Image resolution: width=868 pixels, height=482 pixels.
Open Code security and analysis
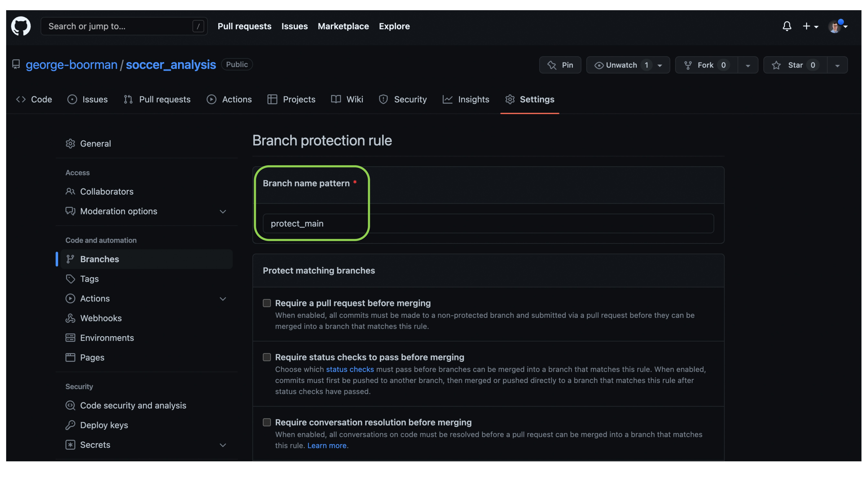point(147,405)
